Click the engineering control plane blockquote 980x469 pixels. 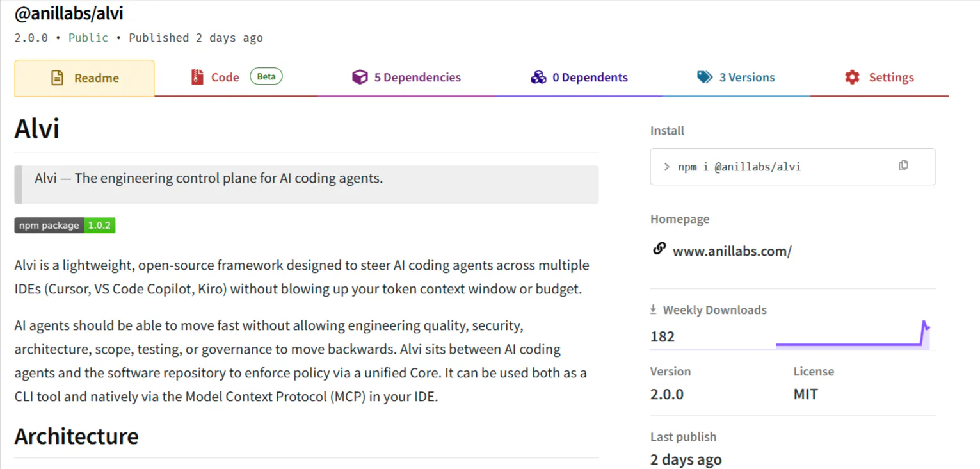pyautogui.click(x=307, y=185)
